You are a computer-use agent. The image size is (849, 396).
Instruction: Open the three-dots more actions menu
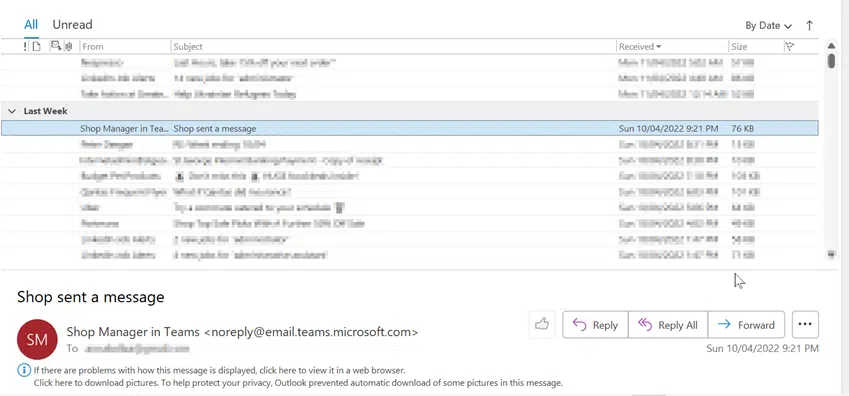point(805,324)
